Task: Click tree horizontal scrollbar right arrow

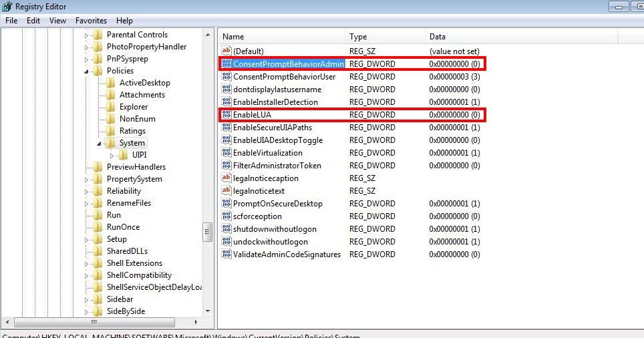Action: click(x=196, y=322)
